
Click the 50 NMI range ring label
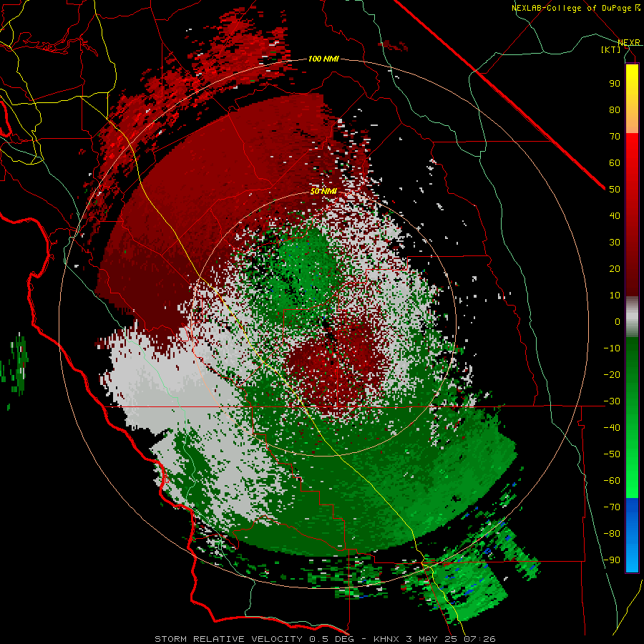click(x=323, y=191)
